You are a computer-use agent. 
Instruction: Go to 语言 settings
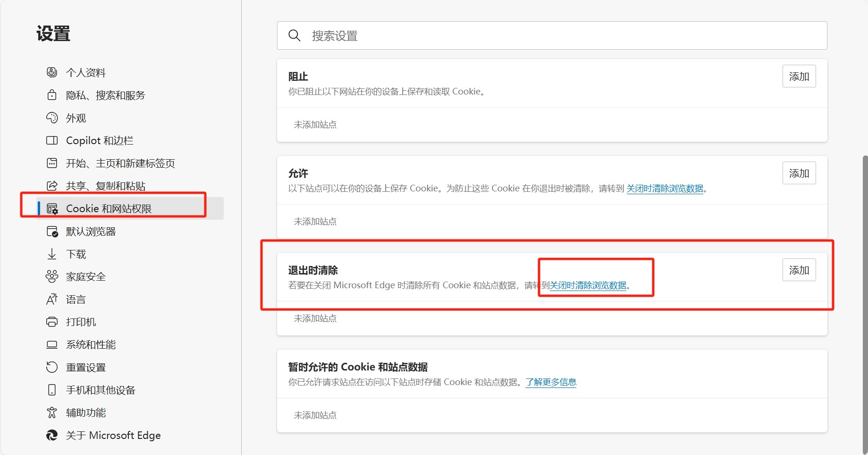click(130, 299)
